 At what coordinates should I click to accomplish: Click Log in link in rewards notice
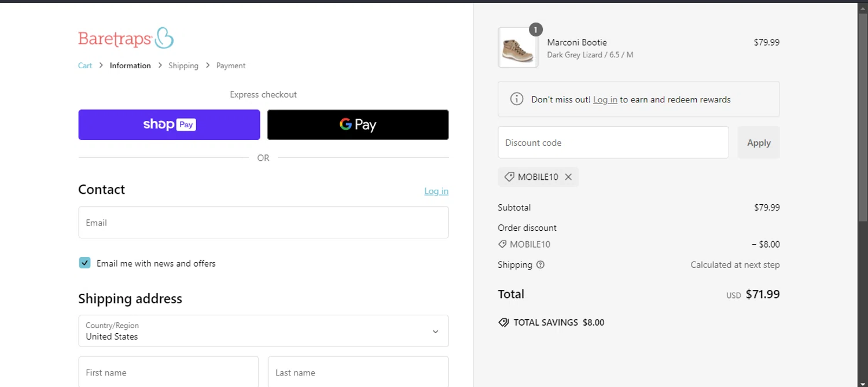[605, 99]
